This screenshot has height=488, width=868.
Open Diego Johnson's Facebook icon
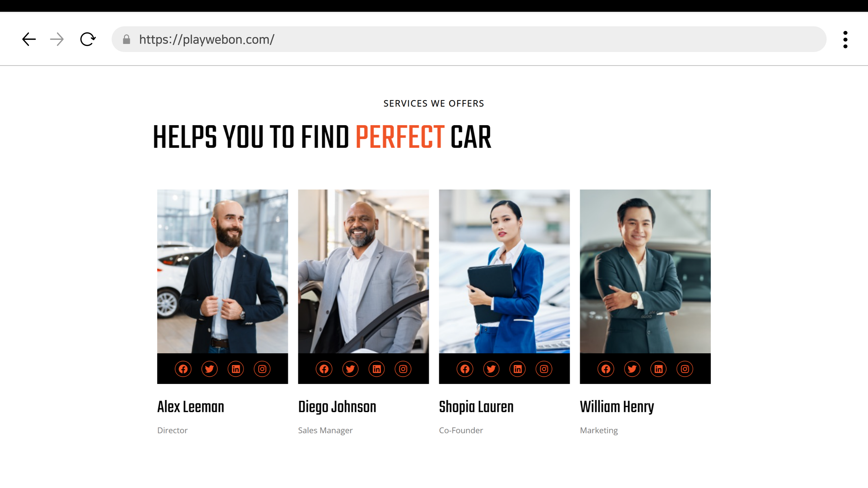(x=324, y=369)
